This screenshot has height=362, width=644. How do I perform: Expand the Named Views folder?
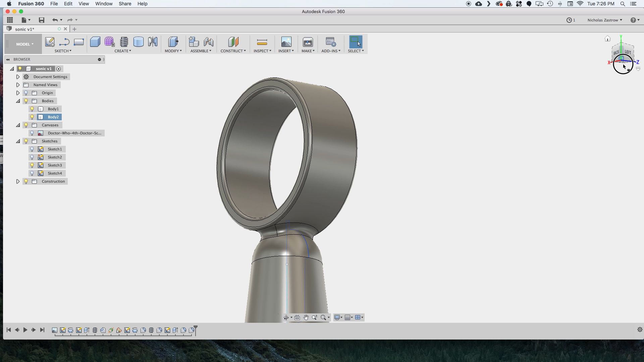click(18, 84)
